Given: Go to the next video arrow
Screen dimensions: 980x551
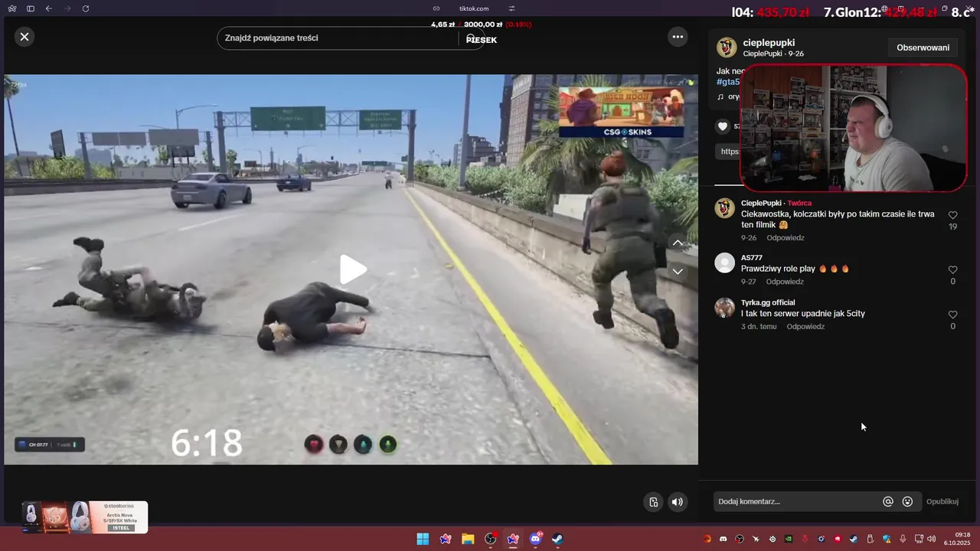Looking at the screenshot, I should pos(678,271).
